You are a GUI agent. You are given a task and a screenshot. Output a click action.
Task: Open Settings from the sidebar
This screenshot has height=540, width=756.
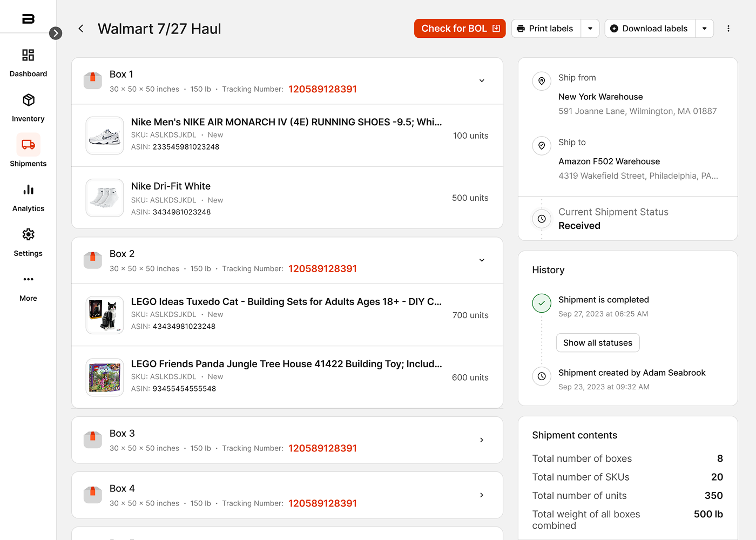point(28,242)
